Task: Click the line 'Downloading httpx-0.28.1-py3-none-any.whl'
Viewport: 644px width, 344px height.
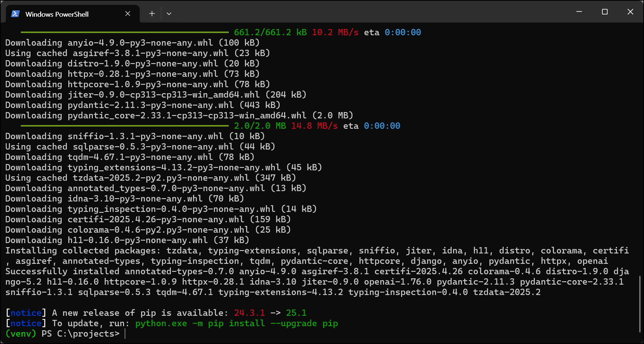Action: point(133,74)
